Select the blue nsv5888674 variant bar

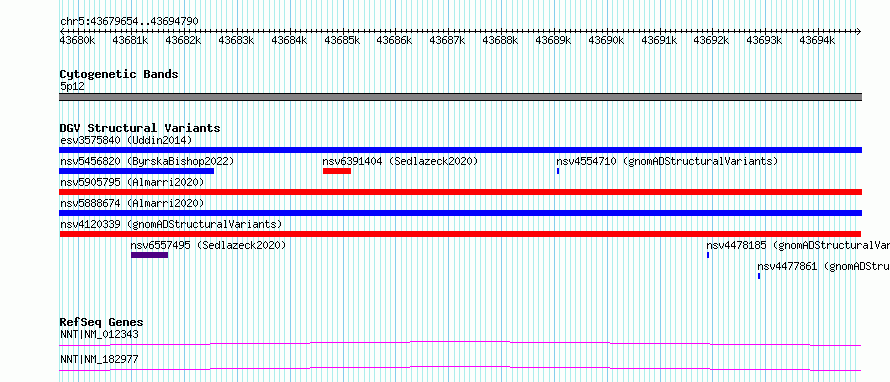[460, 213]
